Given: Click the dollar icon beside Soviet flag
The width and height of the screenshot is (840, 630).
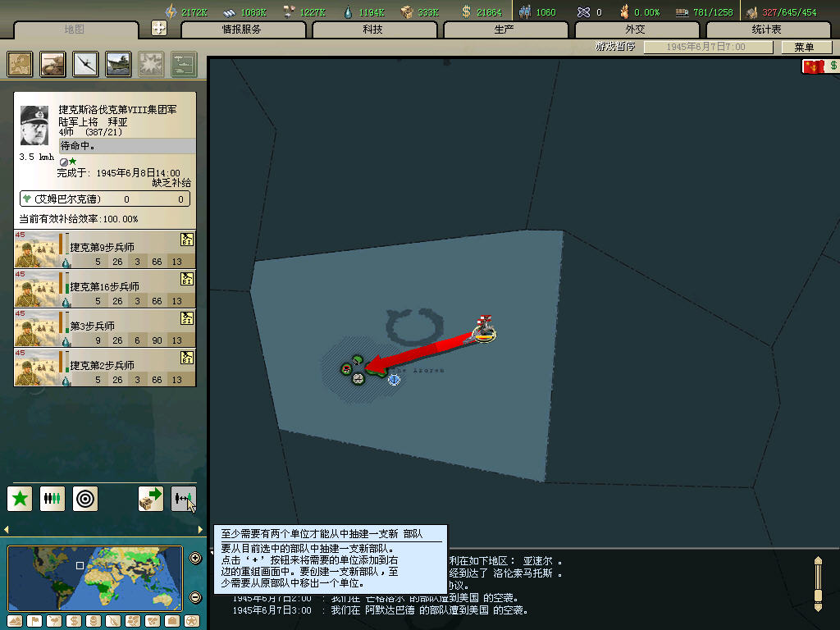Looking at the screenshot, I should (x=833, y=66).
